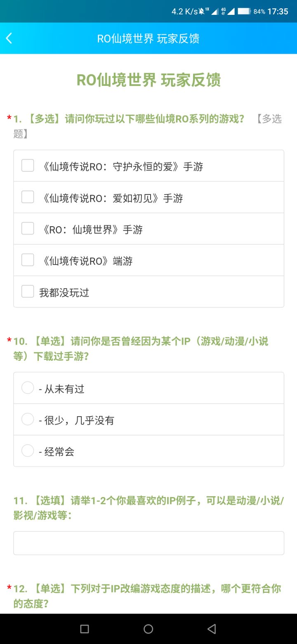Tap the Android recent apps square icon

tap(85, 629)
